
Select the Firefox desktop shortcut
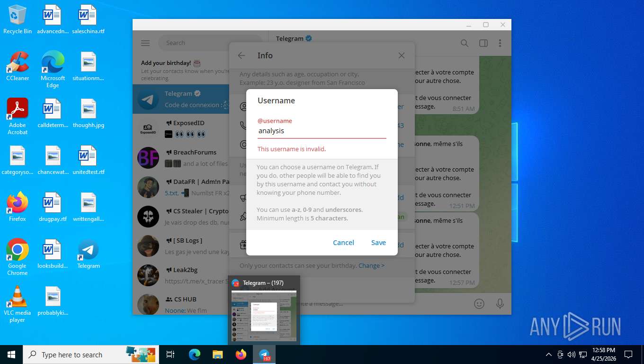coord(18,207)
